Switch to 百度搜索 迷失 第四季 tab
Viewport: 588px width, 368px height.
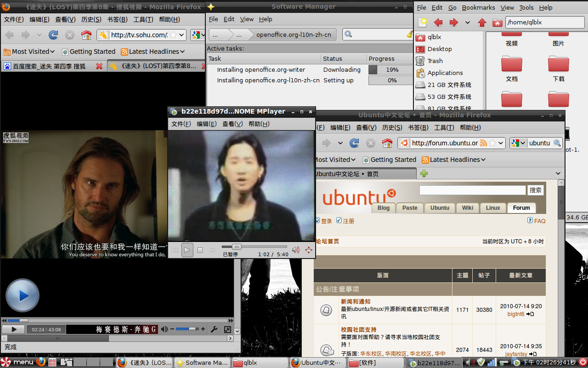point(49,67)
